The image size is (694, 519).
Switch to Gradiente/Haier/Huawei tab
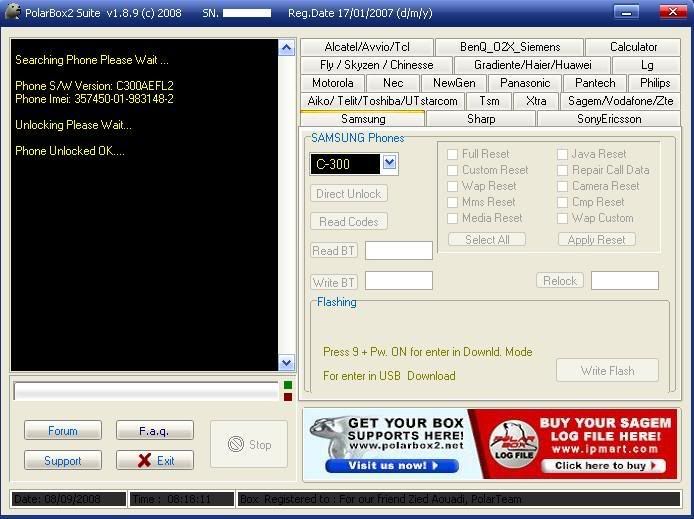coord(532,65)
